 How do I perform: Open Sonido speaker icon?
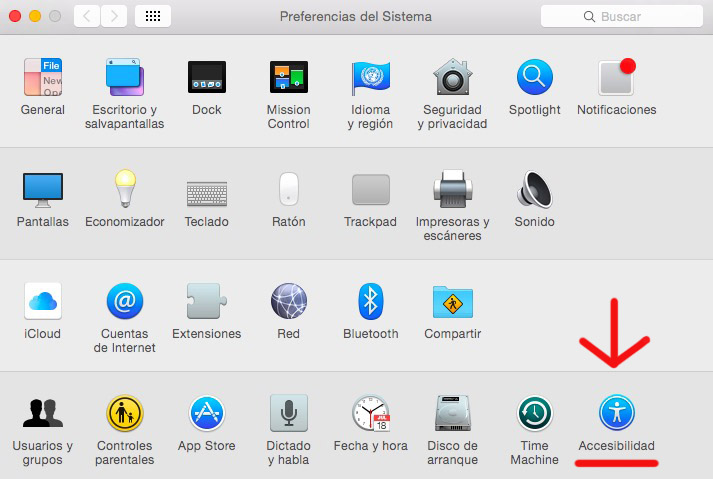(x=535, y=188)
